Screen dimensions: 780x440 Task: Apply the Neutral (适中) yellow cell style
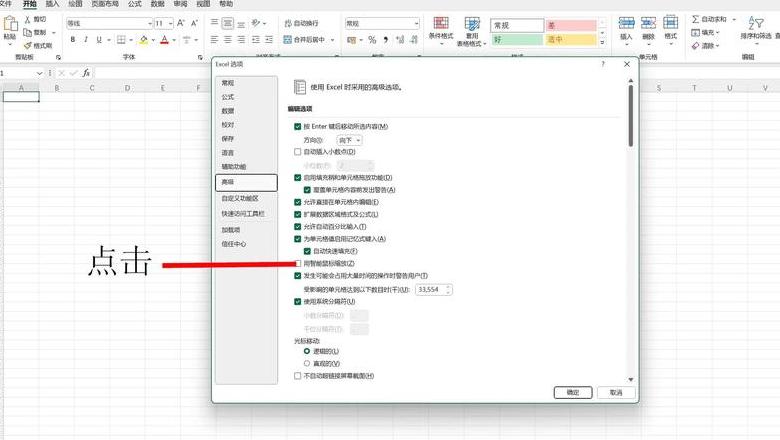pos(571,39)
